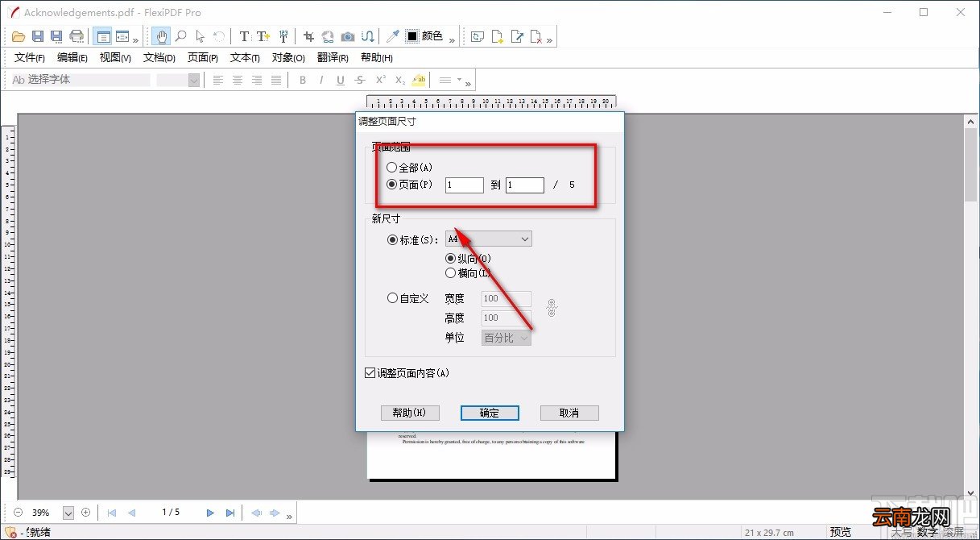Select the T with plus text tool
Image resolution: width=980 pixels, height=540 pixels.
click(263, 36)
